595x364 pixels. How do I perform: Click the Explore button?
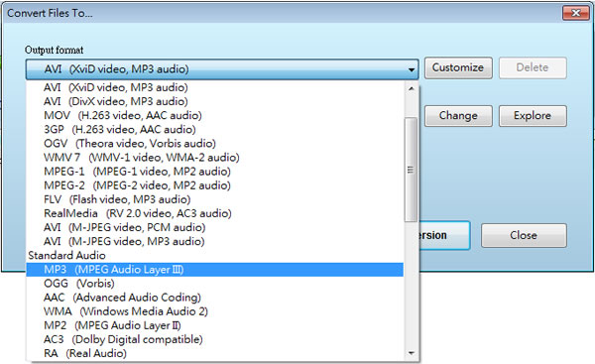click(533, 116)
